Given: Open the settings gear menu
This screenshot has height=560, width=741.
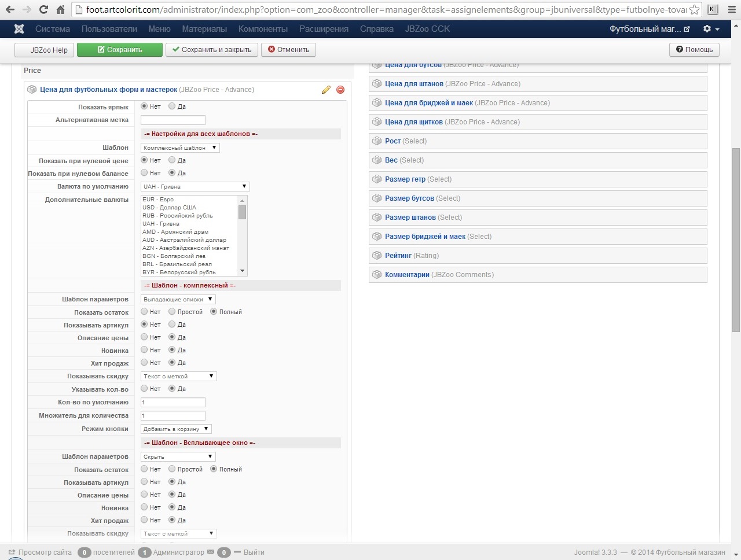Looking at the screenshot, I should click(x=710, y=29).
